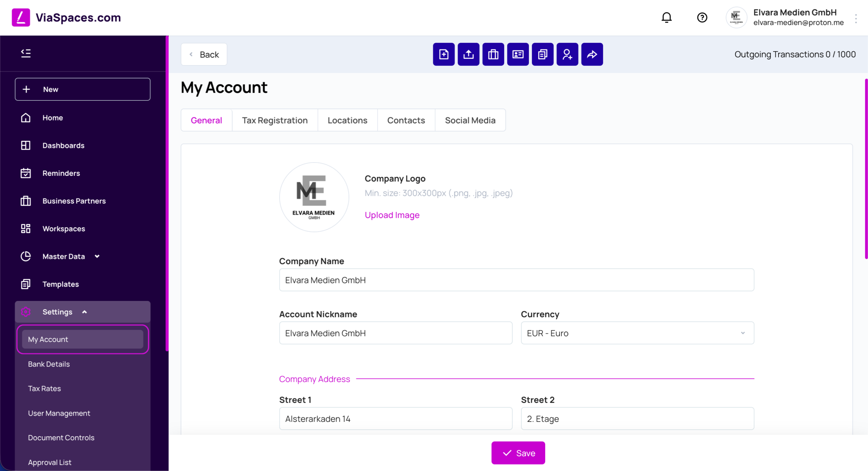The image size is (868, 471).
Task: Click the upload toolbar icon
Action: coord(469,54)
